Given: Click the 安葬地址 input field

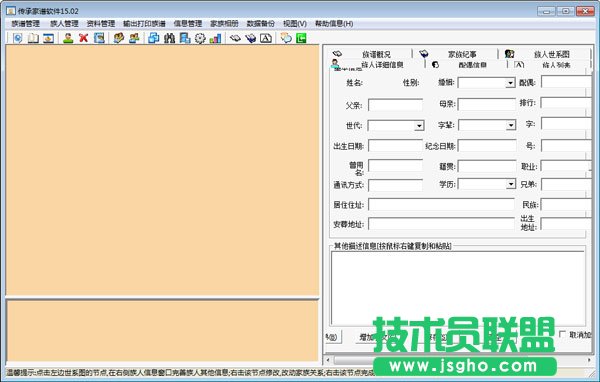Looking at the screenshot, I should [441, 224].
